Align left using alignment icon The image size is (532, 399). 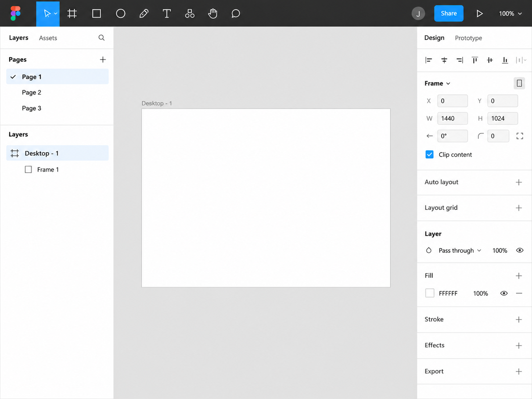click(x=428, y=60)
